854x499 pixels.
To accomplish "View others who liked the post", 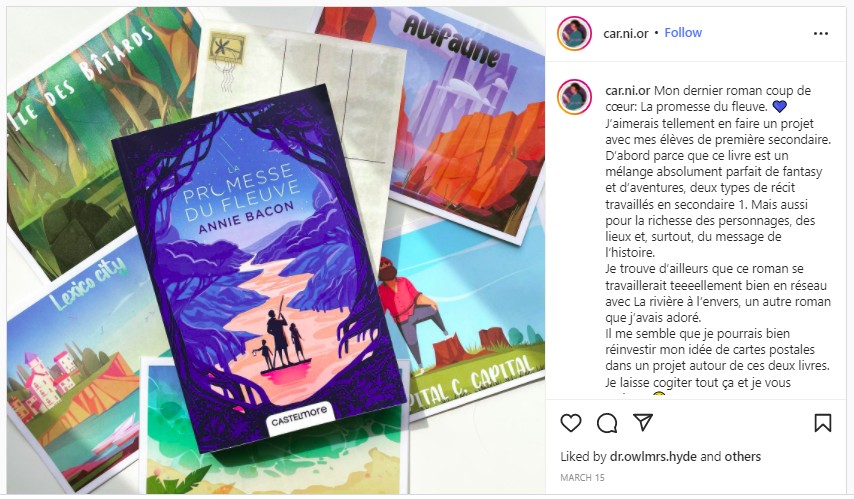I will 743,457.
